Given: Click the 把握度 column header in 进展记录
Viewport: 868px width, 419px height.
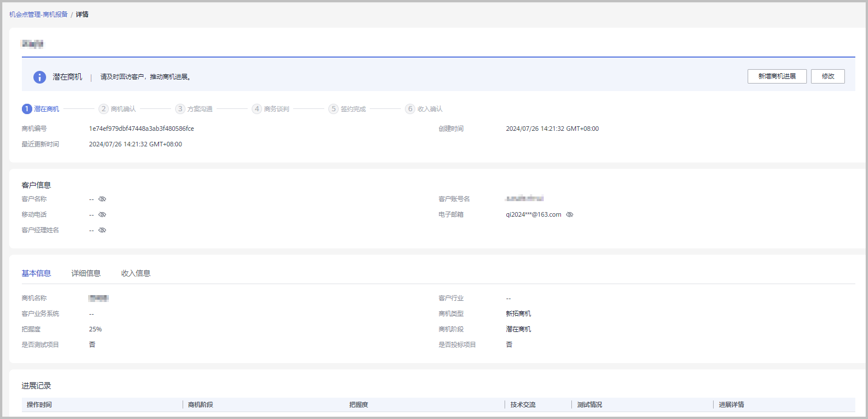Looking at the screenshot, I should pos(358,405).
